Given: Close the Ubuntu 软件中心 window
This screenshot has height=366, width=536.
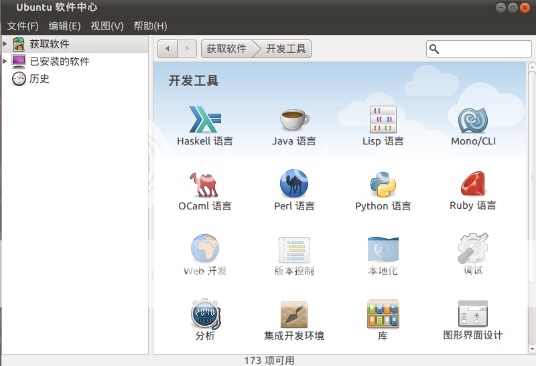Looking at the screenshot, I should pyautogui.click(x=525, y=8).
